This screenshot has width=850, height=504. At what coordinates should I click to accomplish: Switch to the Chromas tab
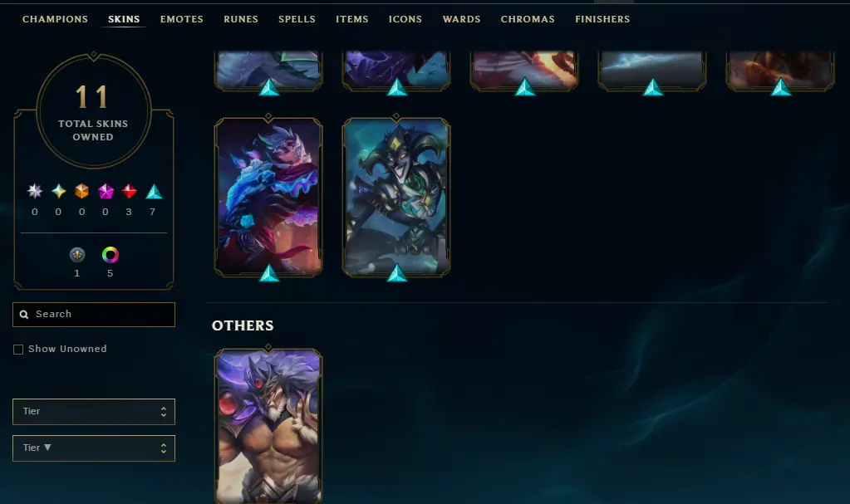(528, 19)
